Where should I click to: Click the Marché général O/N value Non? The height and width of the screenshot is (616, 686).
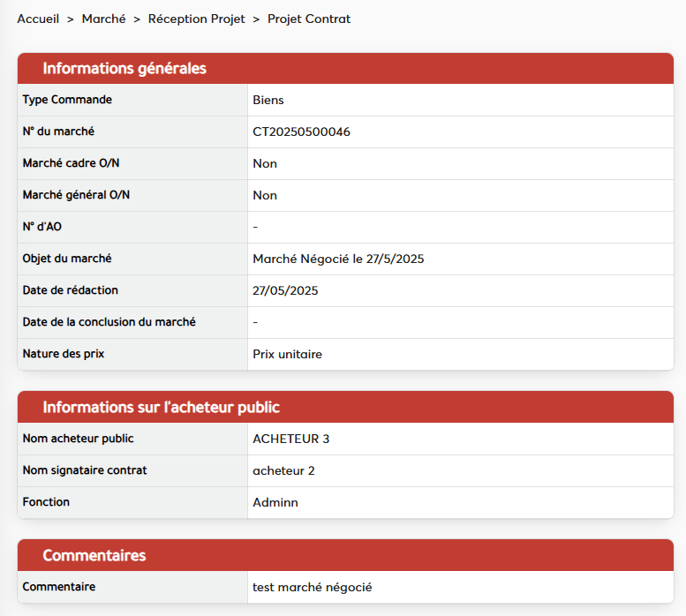pos(265,195)
